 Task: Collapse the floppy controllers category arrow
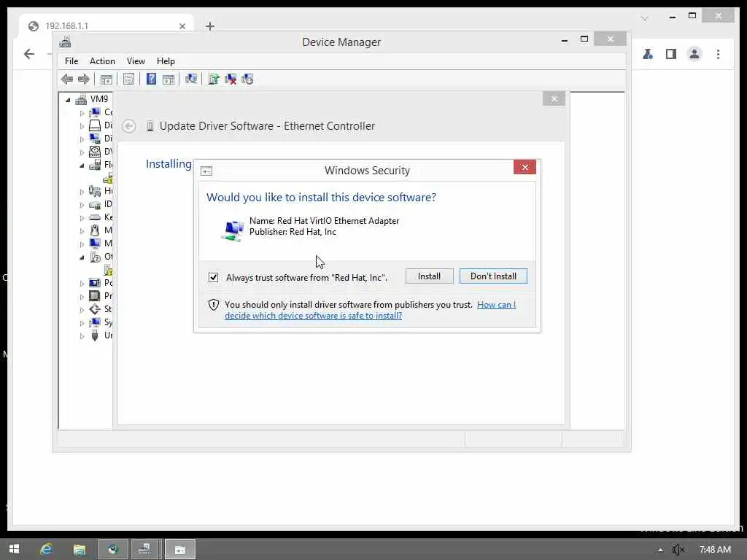82,166
